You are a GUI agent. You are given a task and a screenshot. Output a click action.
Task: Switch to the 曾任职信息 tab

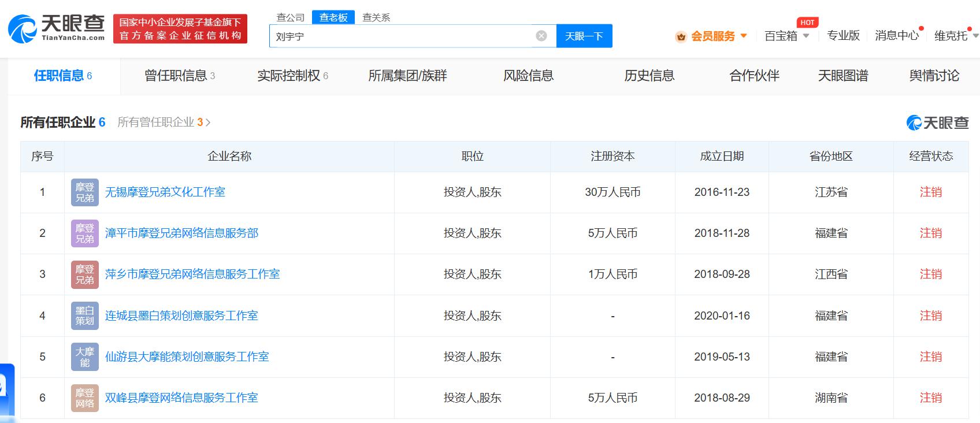point(179,76)
